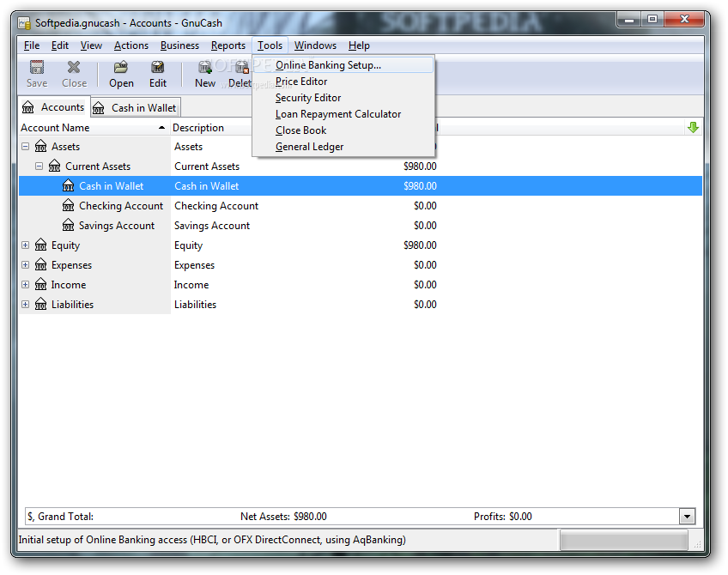
Task: Click the bank icon beside Savings Account
Action: (x=69, y=225)
